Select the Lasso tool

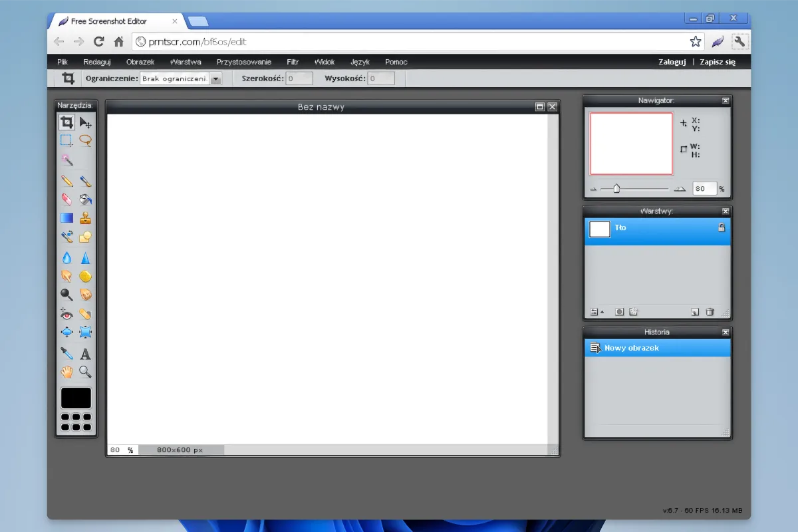pos(85,140)
